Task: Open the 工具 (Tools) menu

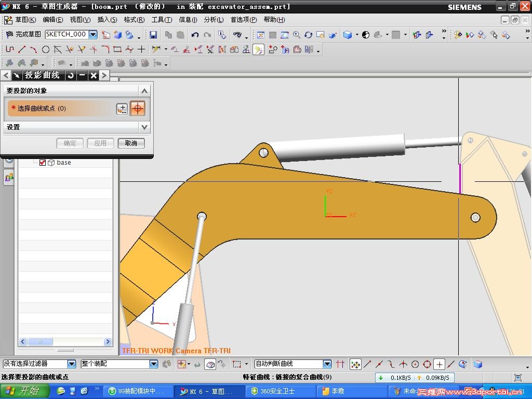Action: coord(162,20)
